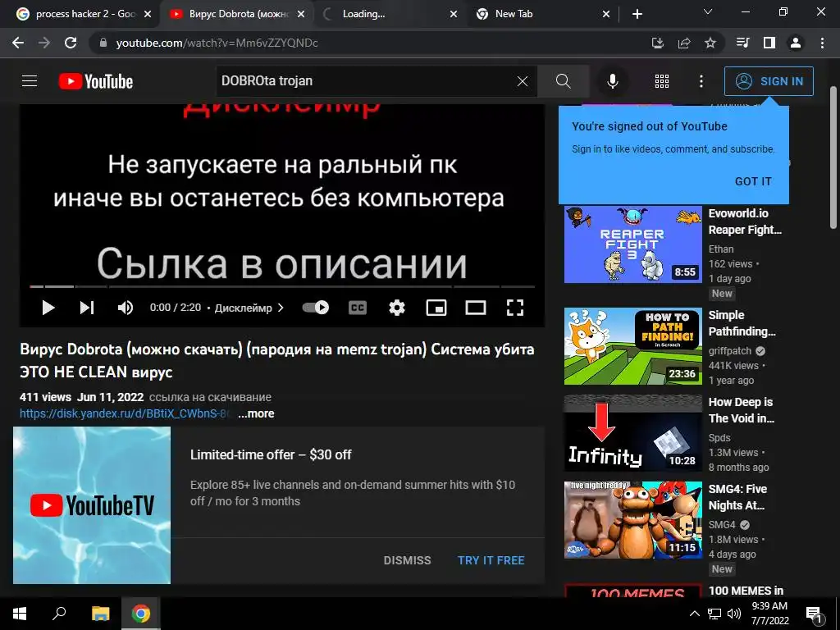Click the address bar URL
Viewport: 840px width, 630px height.
click(217, 43)
